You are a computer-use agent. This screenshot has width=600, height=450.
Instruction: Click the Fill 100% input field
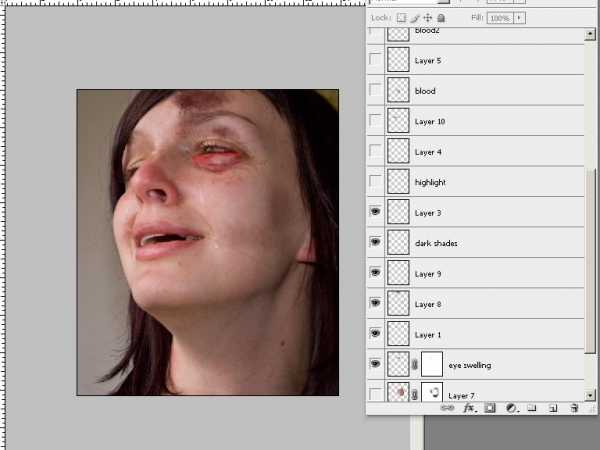[500, 18]
